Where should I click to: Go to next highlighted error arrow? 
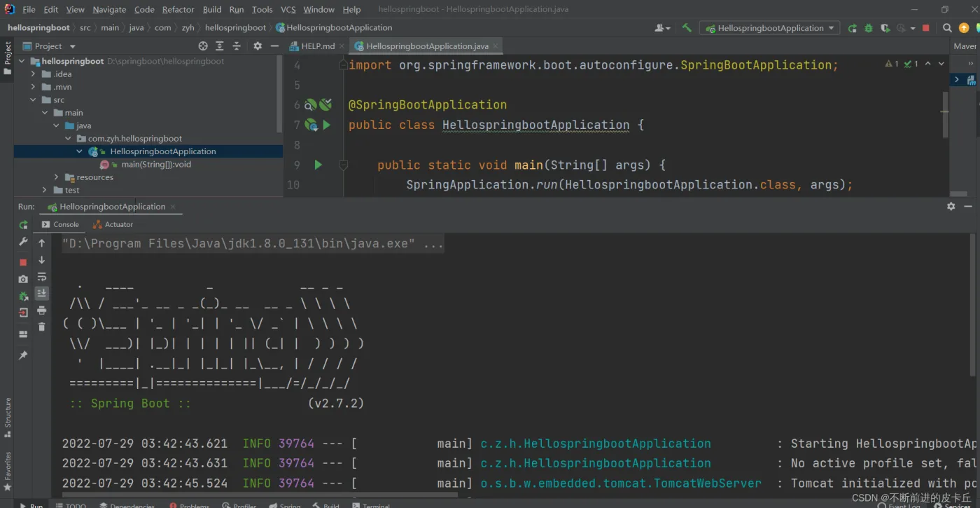pos(941,64)
